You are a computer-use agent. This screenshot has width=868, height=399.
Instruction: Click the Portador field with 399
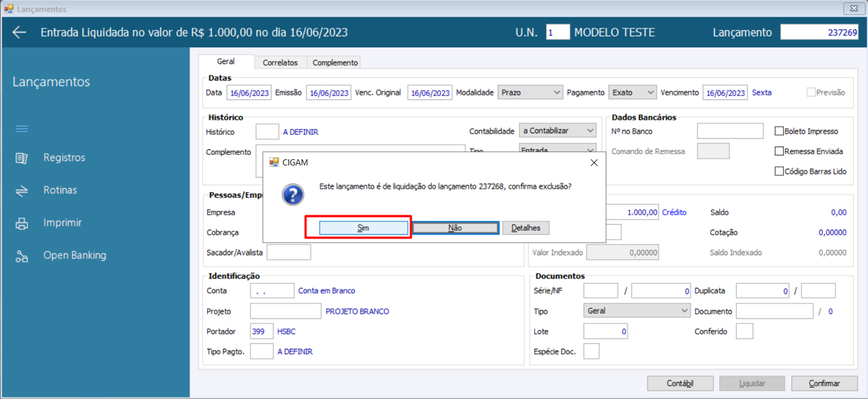point(262,331)
